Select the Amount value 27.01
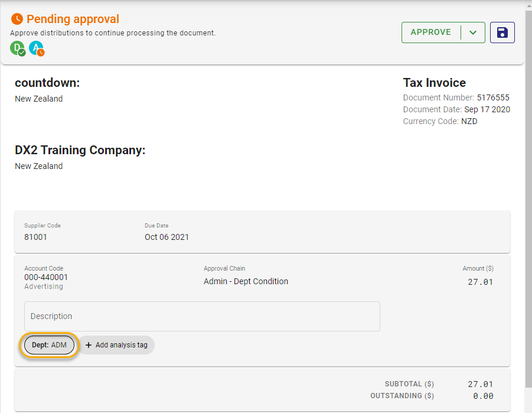The height and width of the screenshot is (413, 532). 480,282
